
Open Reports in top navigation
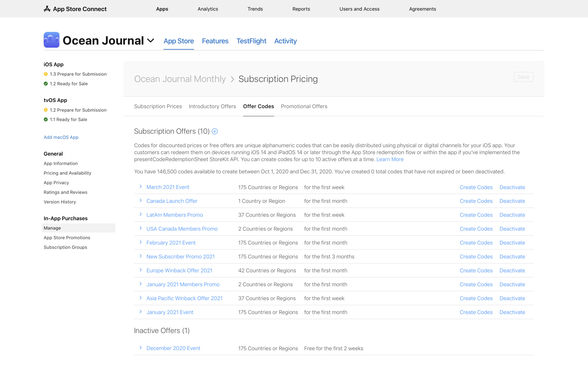tap(301, 9)
